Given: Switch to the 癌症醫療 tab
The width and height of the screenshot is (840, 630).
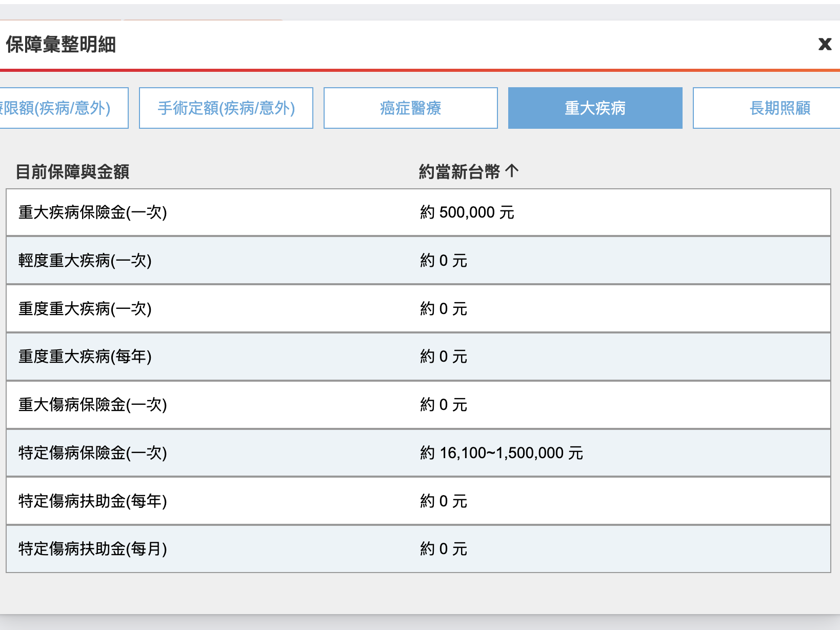Looking at the screenshot, I should pyautogui.click(x=410, y=108).
